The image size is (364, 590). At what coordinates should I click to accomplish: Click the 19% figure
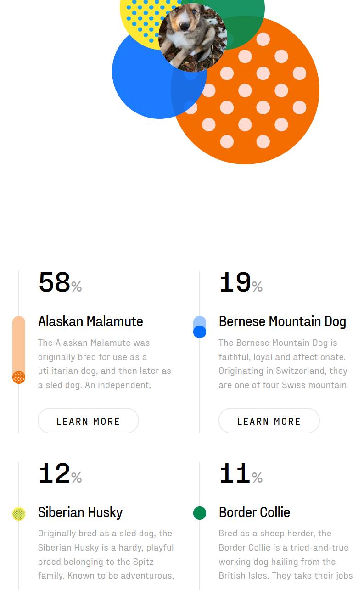[241, 283]
